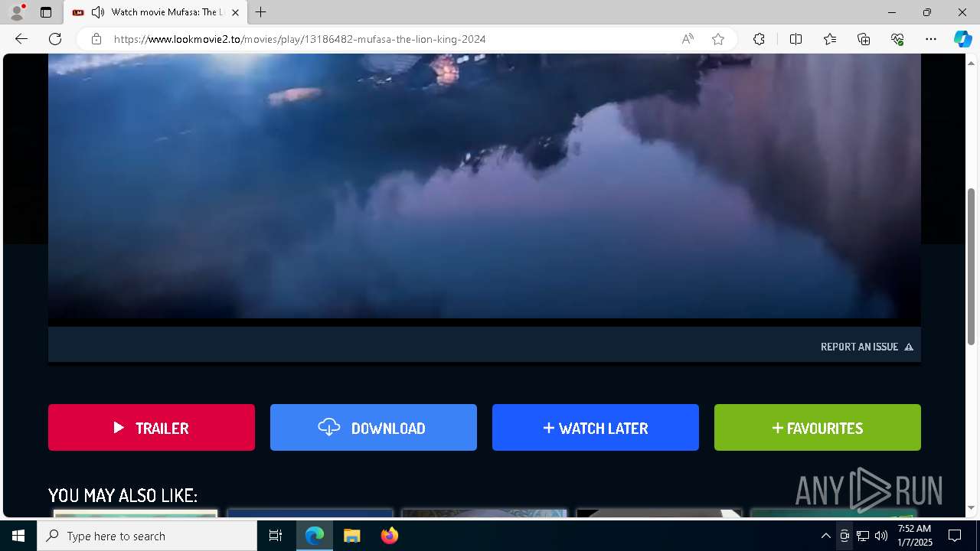The height and width of the screenshot is (551, 980).
Task: Close the Mufasa movie tab
Action: pyautogui.click(x=235, y=12)
